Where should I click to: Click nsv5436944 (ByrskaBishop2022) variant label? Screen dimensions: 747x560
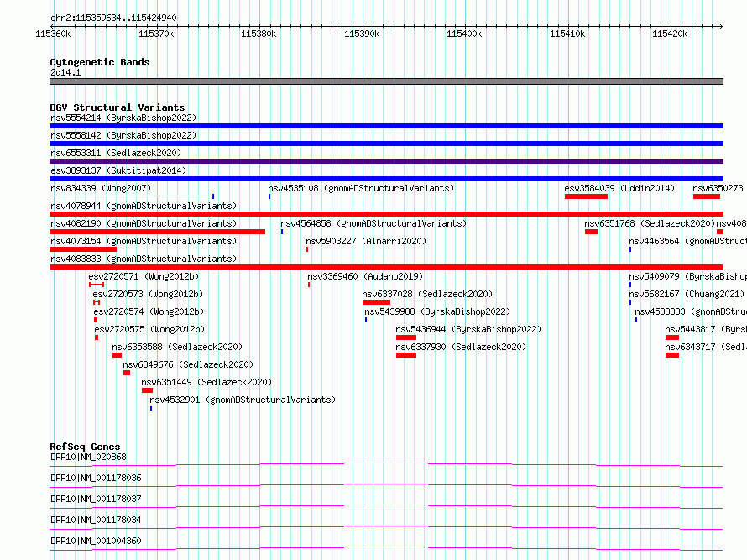pyautogui.click(x=469, y=329)
